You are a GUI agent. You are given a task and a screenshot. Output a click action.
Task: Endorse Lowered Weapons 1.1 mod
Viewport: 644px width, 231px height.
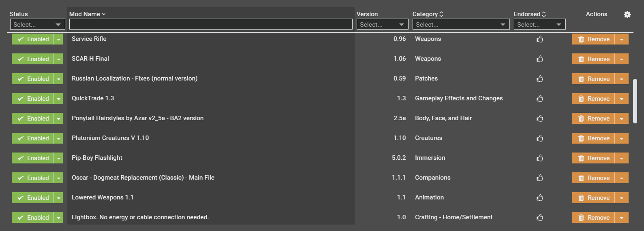[x=539, y=198]
